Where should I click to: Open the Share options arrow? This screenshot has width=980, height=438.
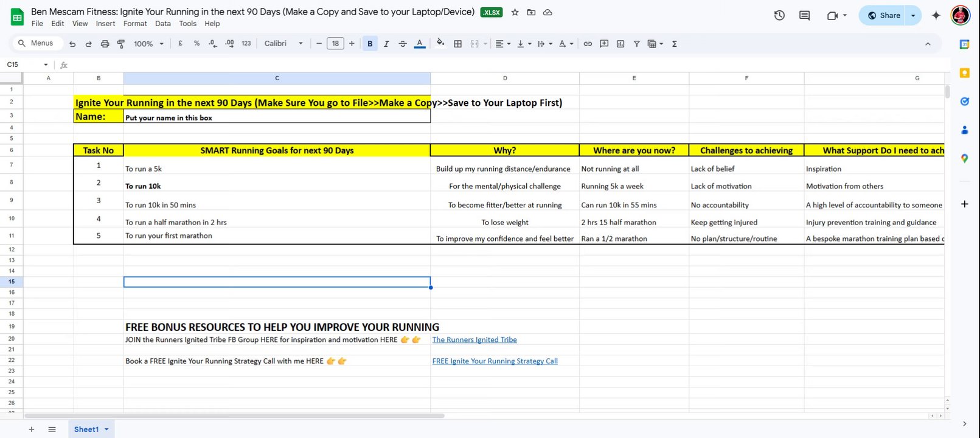coord(913,15)
